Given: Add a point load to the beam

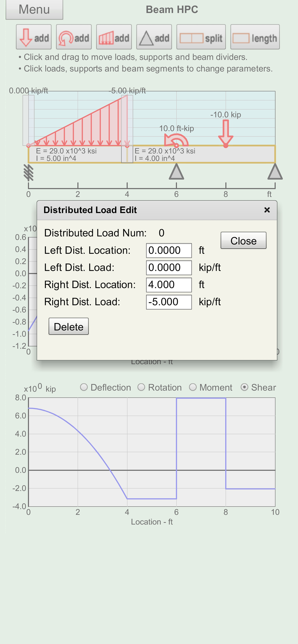Looking at the screenshot, I should [x=34, y=37].
